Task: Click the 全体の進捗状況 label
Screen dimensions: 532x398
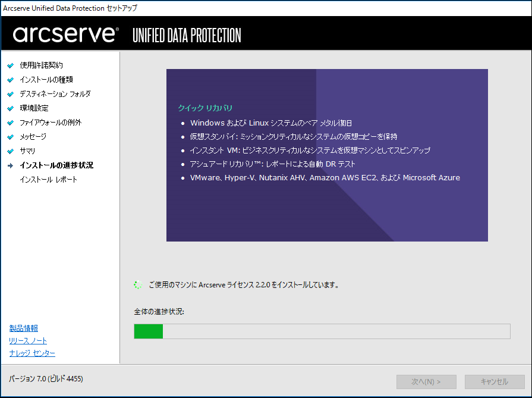Action: coord(159,311)
